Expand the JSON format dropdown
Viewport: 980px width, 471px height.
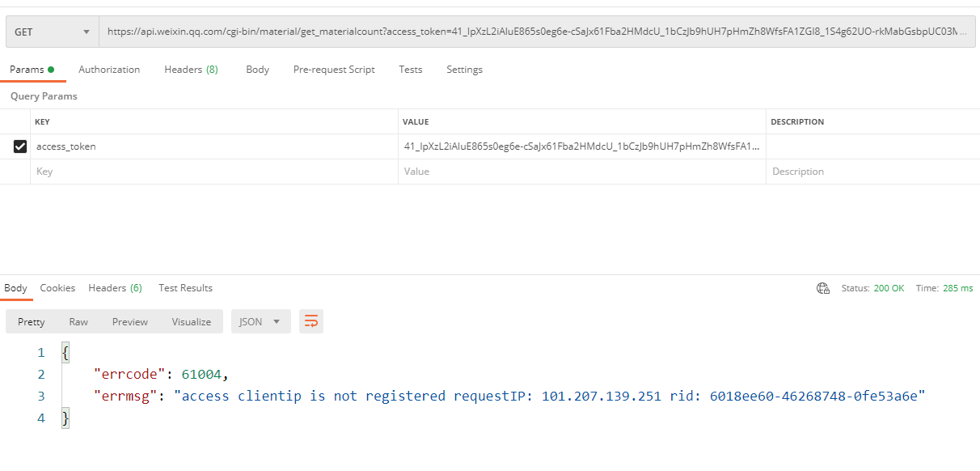(x=260, y=321)
